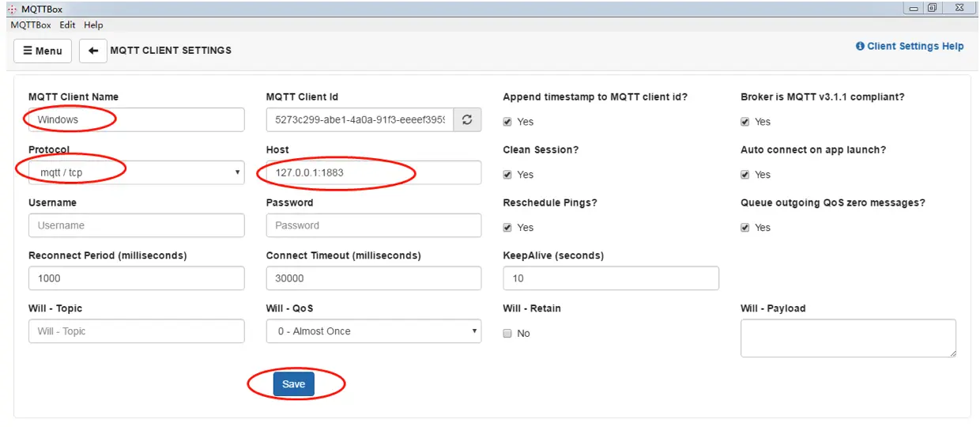Open Client Settings Help link
980x427 pixels.
(x=910, y=46)
